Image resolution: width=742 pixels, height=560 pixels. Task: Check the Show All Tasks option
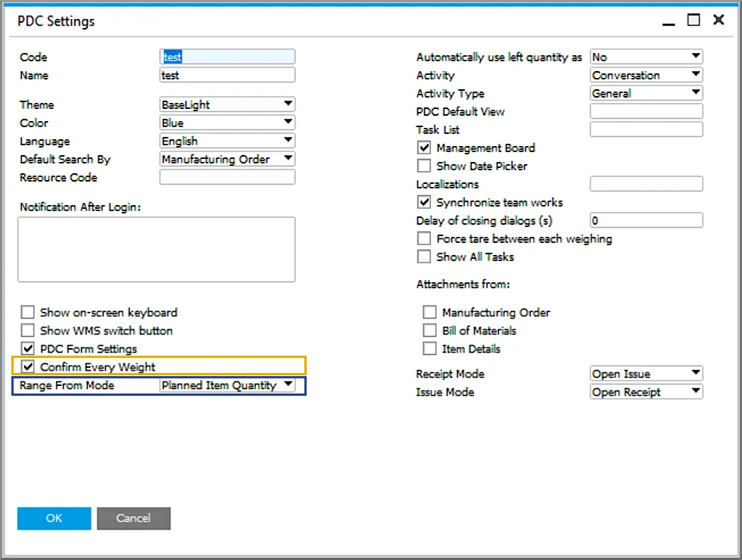click(x=424, y=257)
